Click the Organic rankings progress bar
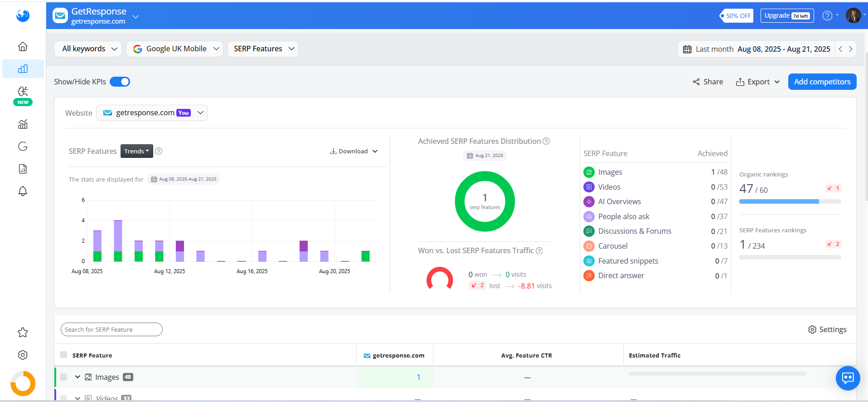The image size is (868, 402). click(x=790, y=201)
